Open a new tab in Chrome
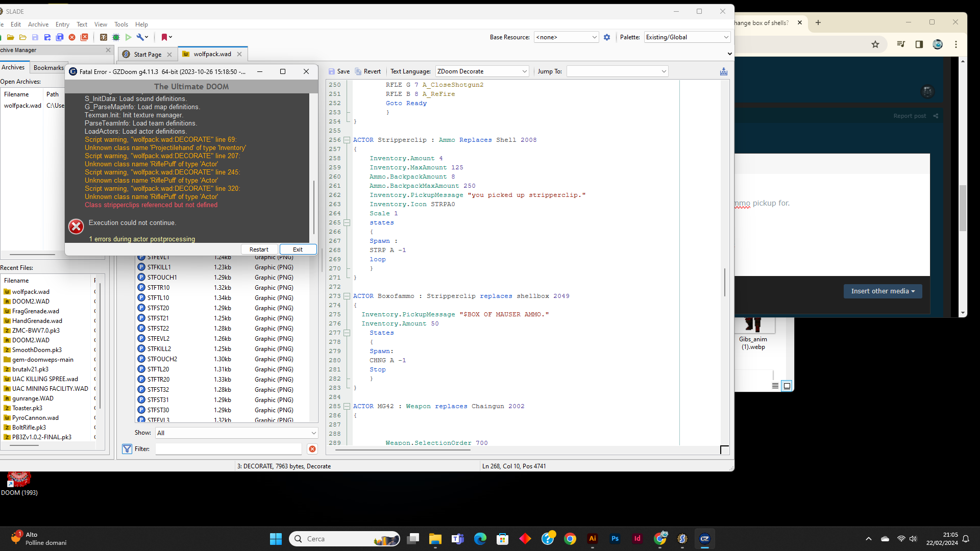Viewport: 980px width, 551px height. click(818, 22)
